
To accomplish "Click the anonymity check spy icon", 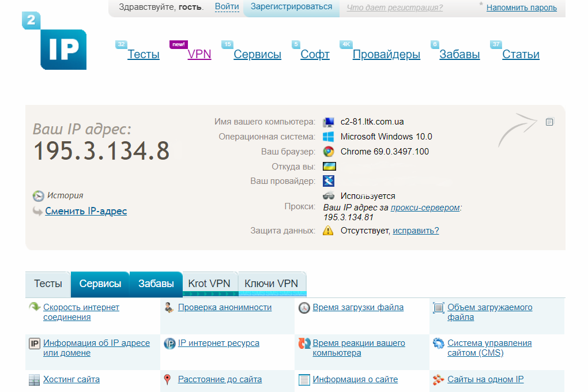I will tap(169, 308).
